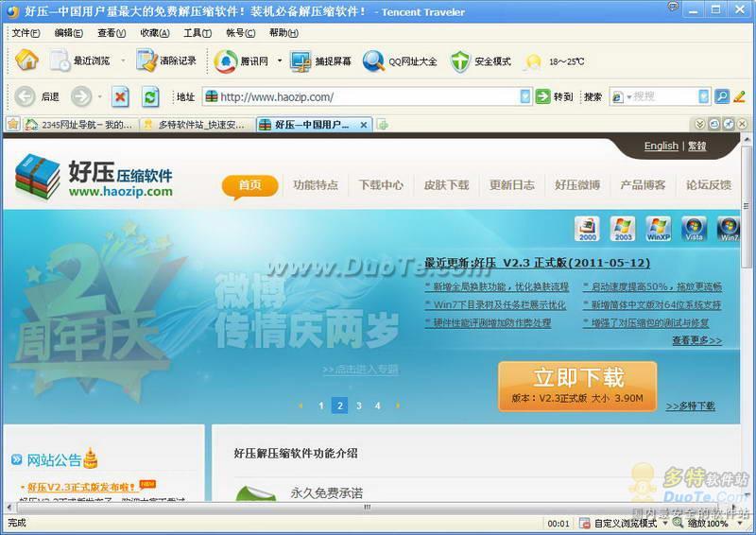Click the screen capture icon
This screenshot has height=535, width=756.
click(x=301, y=61)
